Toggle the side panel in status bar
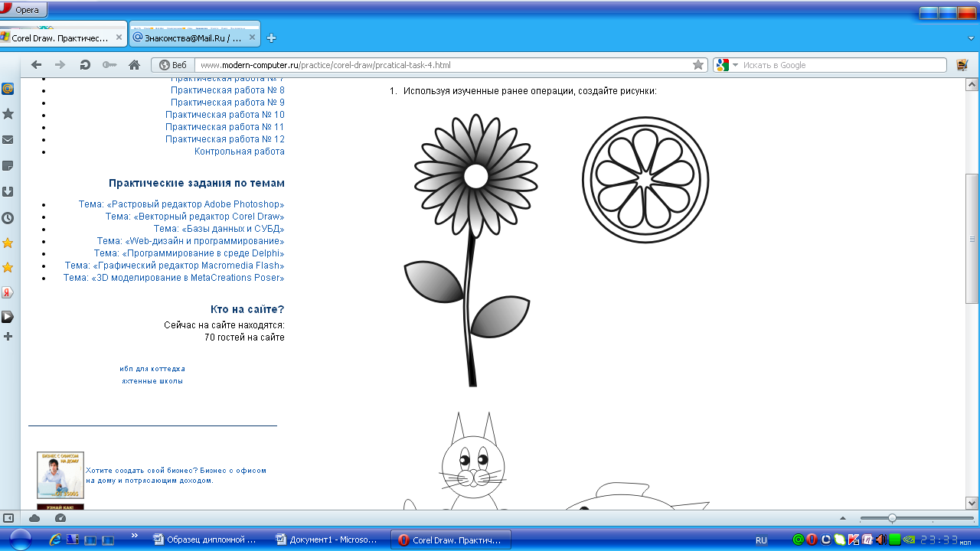 (x=8, y=518)
